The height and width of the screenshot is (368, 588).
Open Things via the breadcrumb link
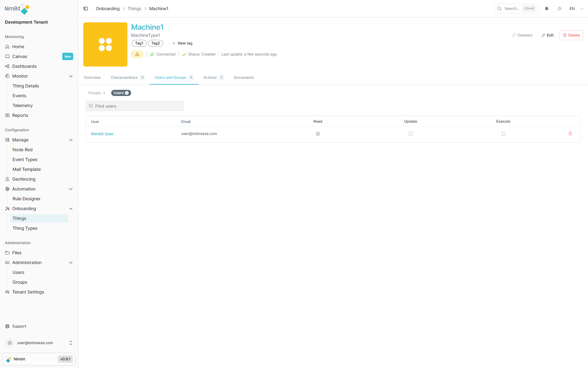click(x=134, y=9)
